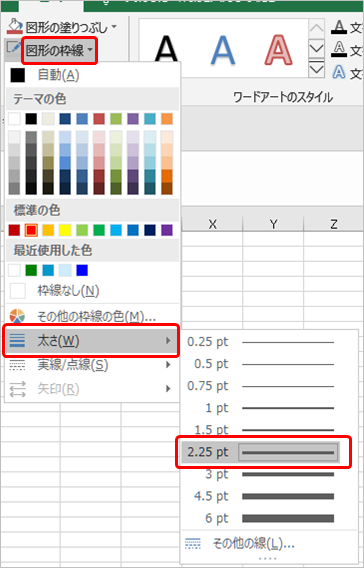Click the 図形の枠線 pen icon

click(14, 49)
